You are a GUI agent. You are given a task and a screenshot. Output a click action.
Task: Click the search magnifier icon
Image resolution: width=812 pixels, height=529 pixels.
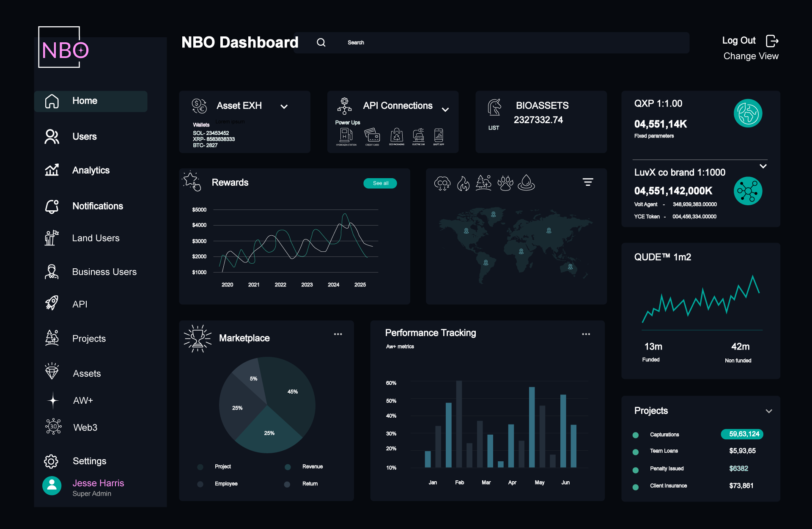[x=321, y=42]
